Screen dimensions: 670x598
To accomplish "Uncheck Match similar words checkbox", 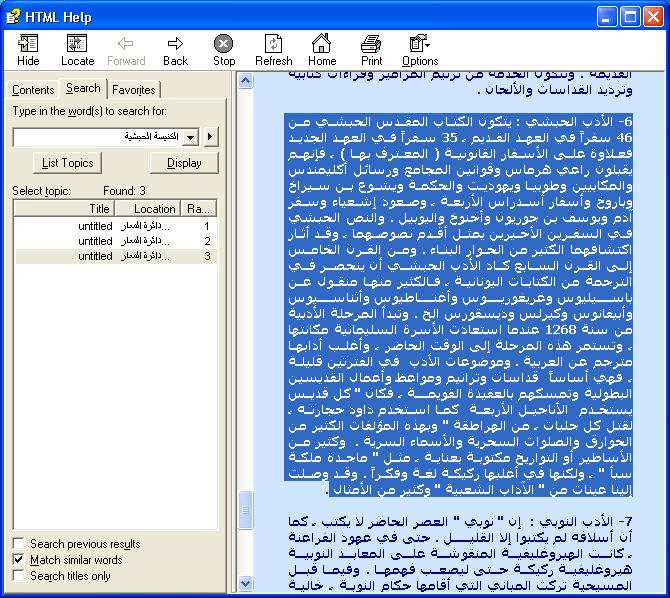I will (18, 560).
